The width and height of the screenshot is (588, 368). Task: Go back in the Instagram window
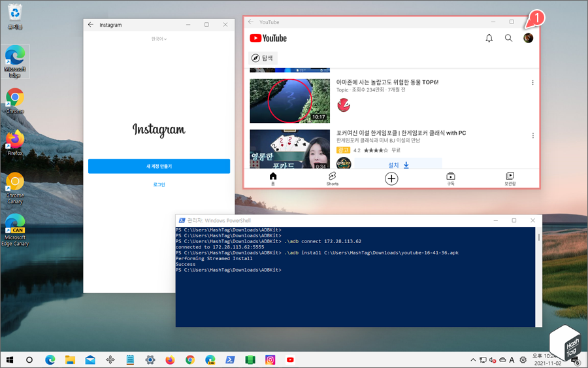pyautogui.click(x=91, y=25)
